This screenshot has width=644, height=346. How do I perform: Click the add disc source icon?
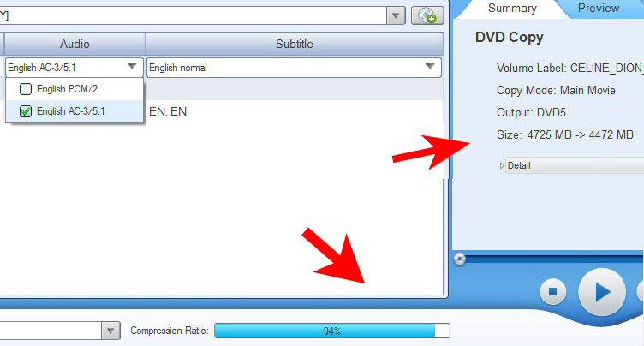427,15
